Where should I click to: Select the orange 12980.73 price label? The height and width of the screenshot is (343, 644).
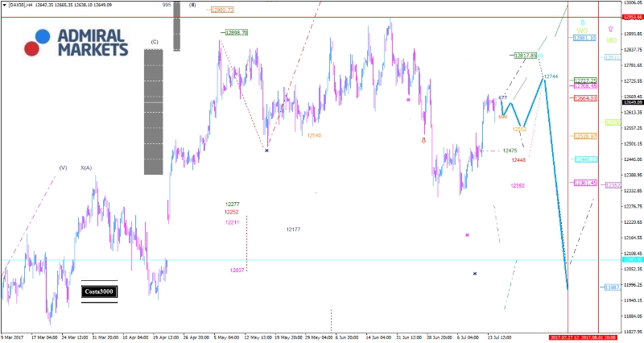[x=222, y=10]
